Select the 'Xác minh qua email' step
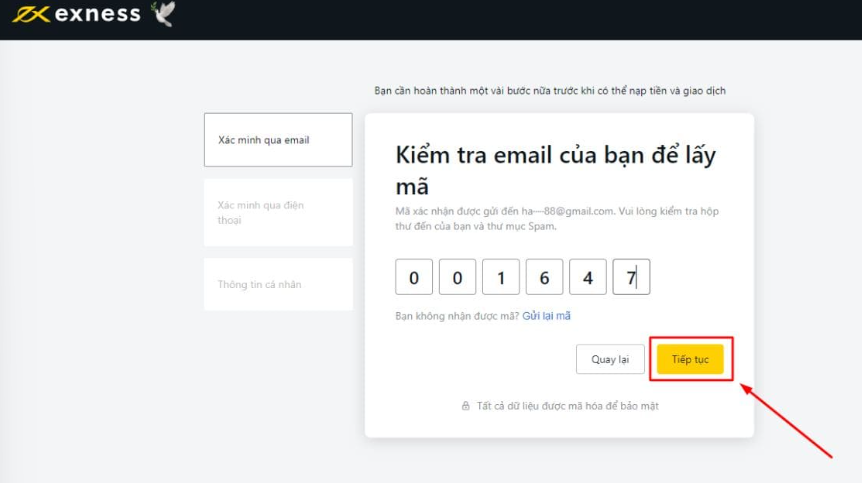 (278, 140)
